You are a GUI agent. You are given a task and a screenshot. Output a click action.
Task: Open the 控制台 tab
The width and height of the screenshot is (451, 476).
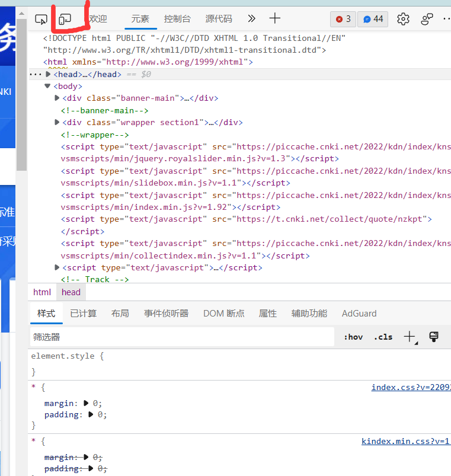coord(177,19)
